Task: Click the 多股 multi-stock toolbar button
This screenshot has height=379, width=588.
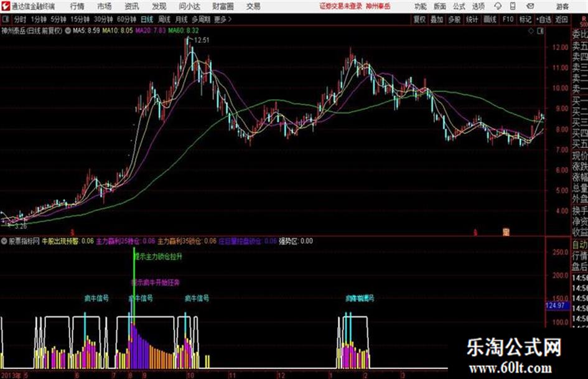Action: [x=454, y=19]
